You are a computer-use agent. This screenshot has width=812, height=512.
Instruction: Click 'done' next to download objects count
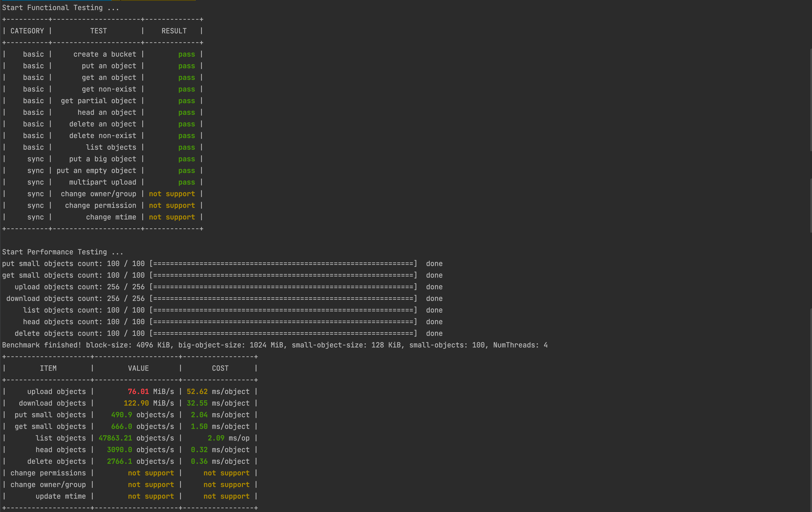point(434,299)
